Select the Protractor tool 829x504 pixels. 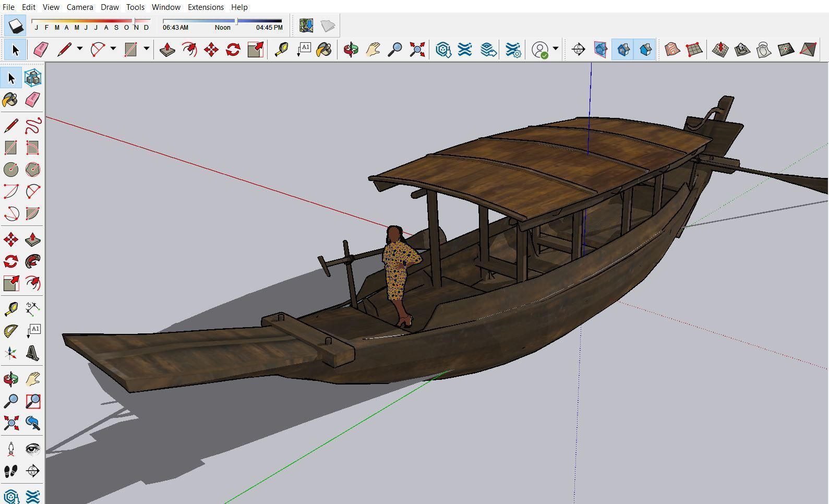pos(11,331)
